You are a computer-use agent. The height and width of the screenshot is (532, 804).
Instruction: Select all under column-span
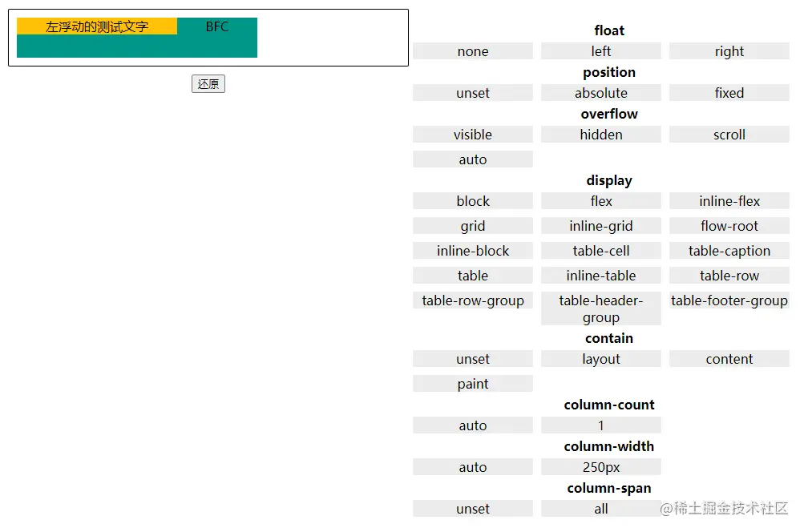pos(601,509)
